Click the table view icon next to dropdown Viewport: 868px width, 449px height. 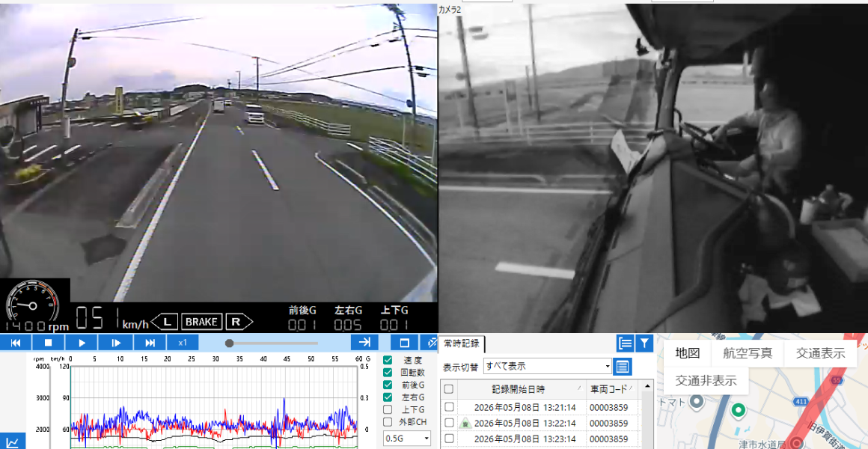point(623,366)
